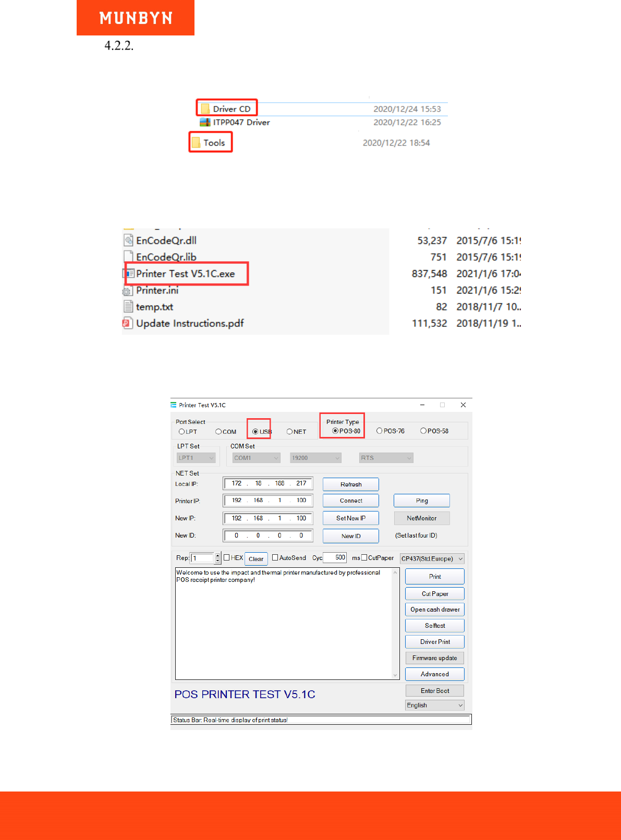Open the Driver CD folder icon

(205, 109)
